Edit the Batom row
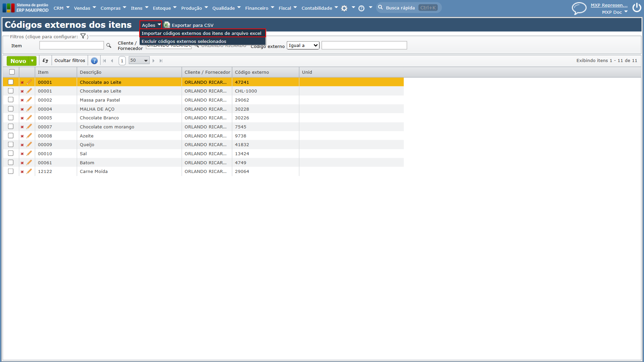The width and height of the screenshot is (644, 362). point(29,162)
